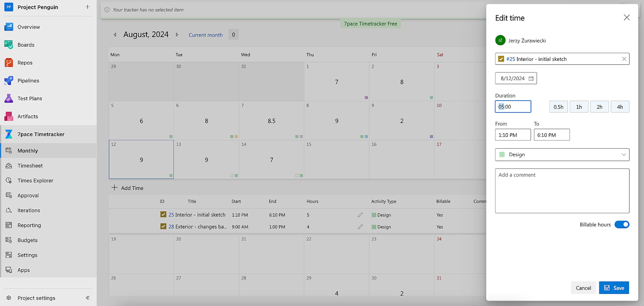This screenshot has height=306, width=644.
Task: Click the work item type icon for #25
Action: pyautogui.click(x=501, y=59)
